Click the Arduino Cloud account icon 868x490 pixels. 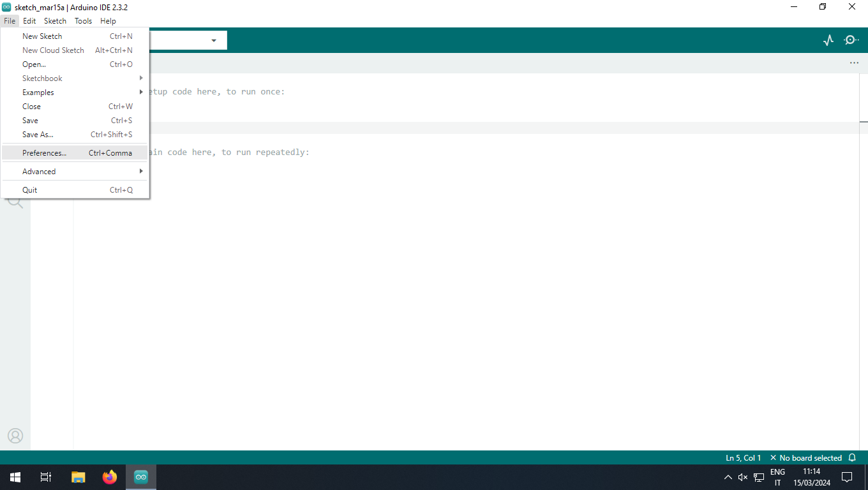click(15, 436)
